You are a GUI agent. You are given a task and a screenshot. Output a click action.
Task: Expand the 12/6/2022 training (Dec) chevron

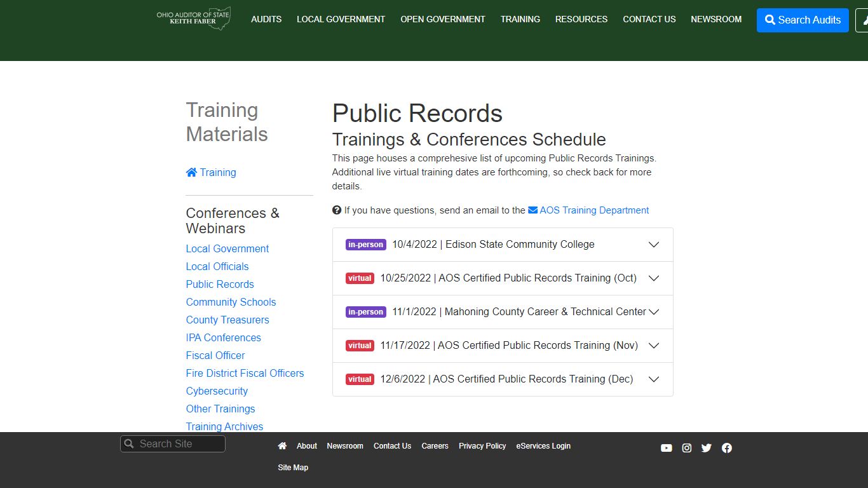[x=654, y=379]
